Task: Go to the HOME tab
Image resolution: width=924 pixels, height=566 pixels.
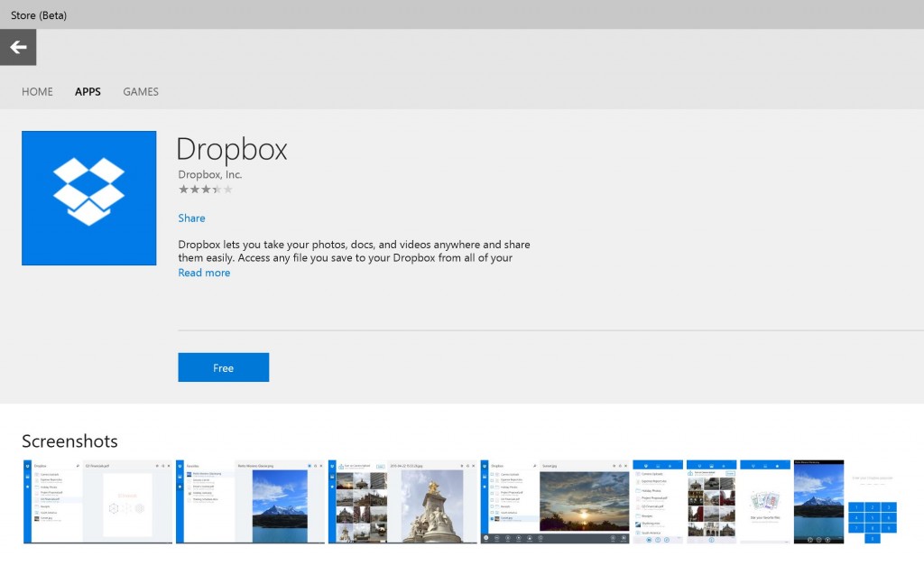Action: click(37, 91)
